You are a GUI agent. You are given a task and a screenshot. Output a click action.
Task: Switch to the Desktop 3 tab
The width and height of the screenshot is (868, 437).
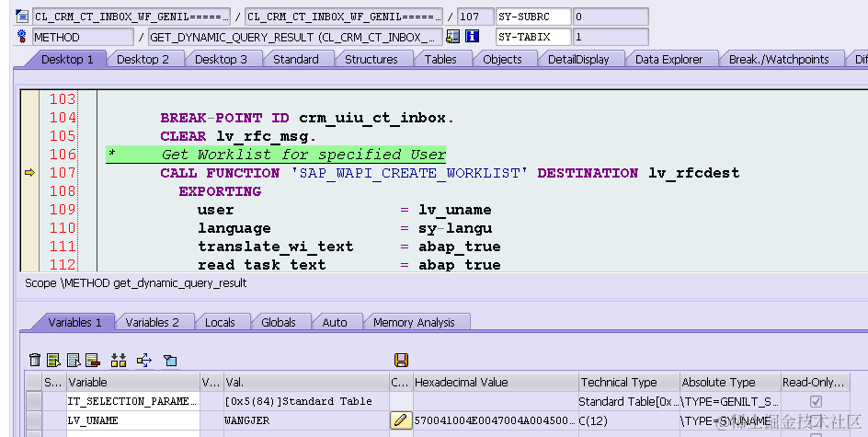pyautogui.click(x=221, y=59)
